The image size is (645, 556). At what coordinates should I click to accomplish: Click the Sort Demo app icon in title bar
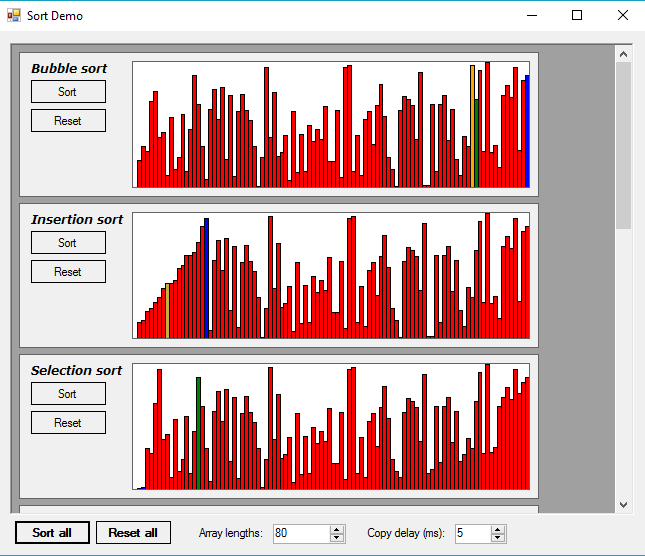tap(14, 15)
